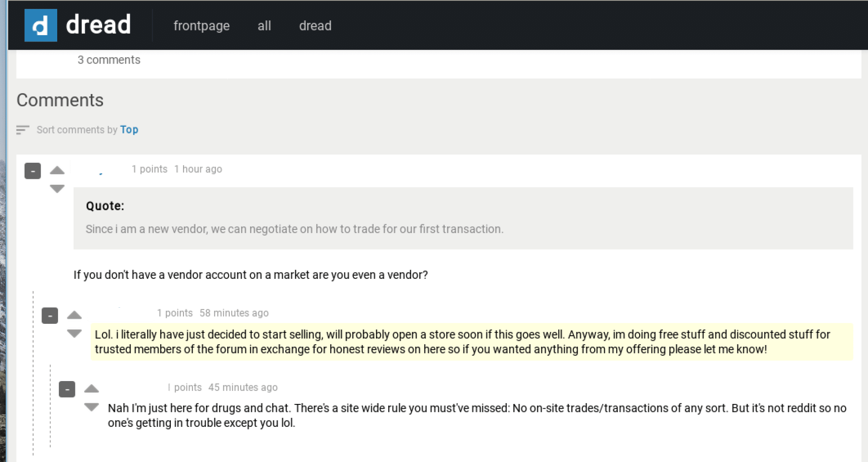This screenshot has height=462, width=868.
Task: Downvote the comment posted 45 minutes ago
Action: tap(92, 407)
